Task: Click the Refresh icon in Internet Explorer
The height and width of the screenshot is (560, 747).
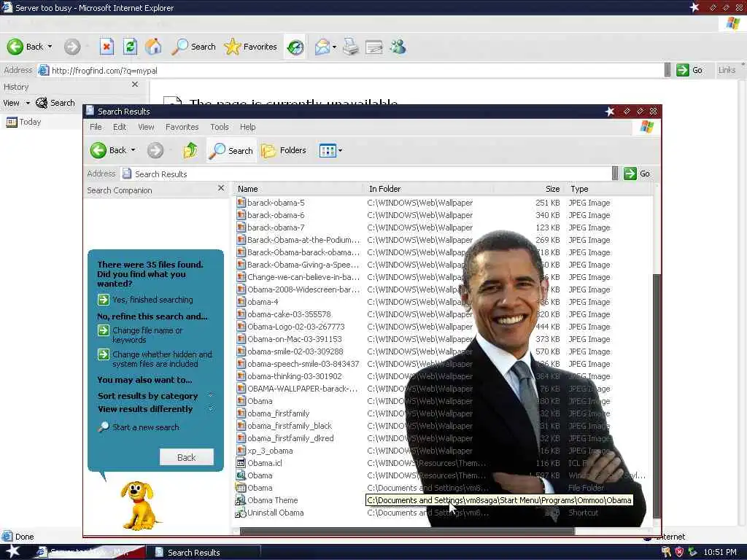Action: click(x=130, y=47)
